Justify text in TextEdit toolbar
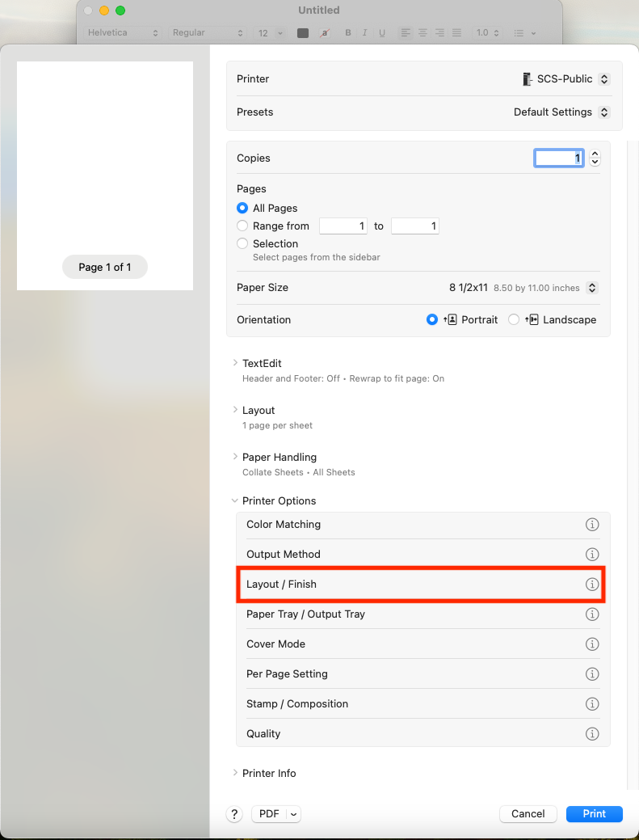639x840 pixels. tap(456, 32)
